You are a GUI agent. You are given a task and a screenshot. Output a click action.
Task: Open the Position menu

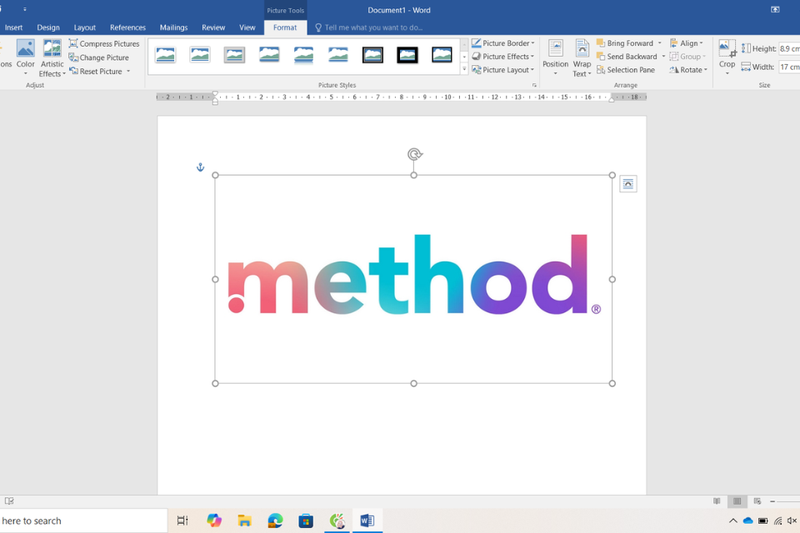tap(555, 58)
